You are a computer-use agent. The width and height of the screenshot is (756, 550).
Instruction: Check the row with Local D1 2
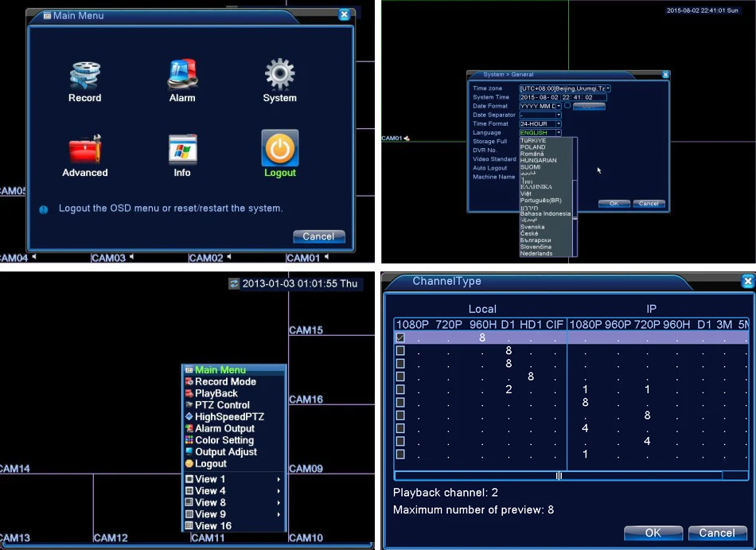coord(400,389)
